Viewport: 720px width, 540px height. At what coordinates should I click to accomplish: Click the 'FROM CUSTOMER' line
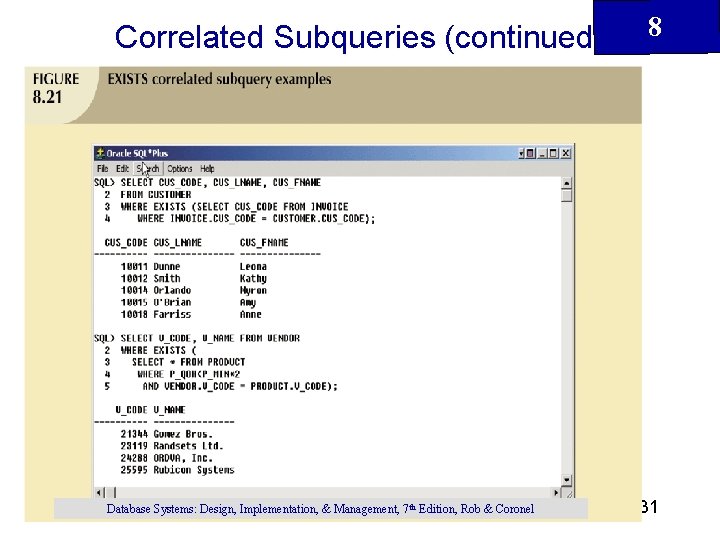coord(156,194)
